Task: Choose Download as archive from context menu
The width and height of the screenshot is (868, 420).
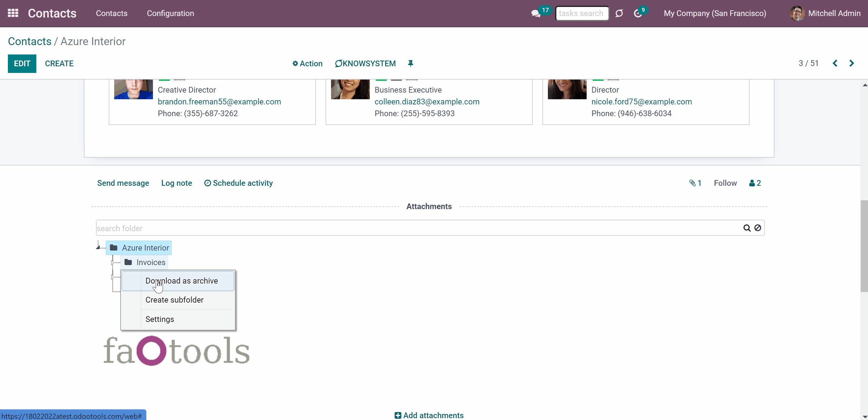Action: 177,281
